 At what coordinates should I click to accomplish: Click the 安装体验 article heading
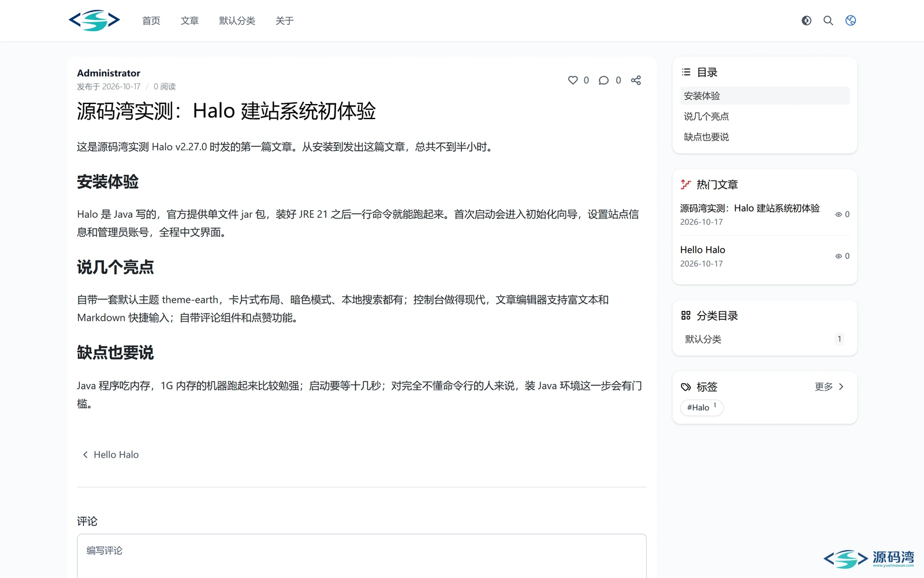pyautogui.click(x=107, y=182)
